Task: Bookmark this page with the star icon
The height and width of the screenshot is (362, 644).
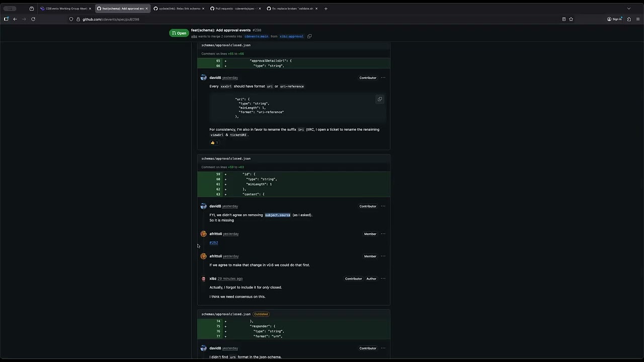Action: 571,19
